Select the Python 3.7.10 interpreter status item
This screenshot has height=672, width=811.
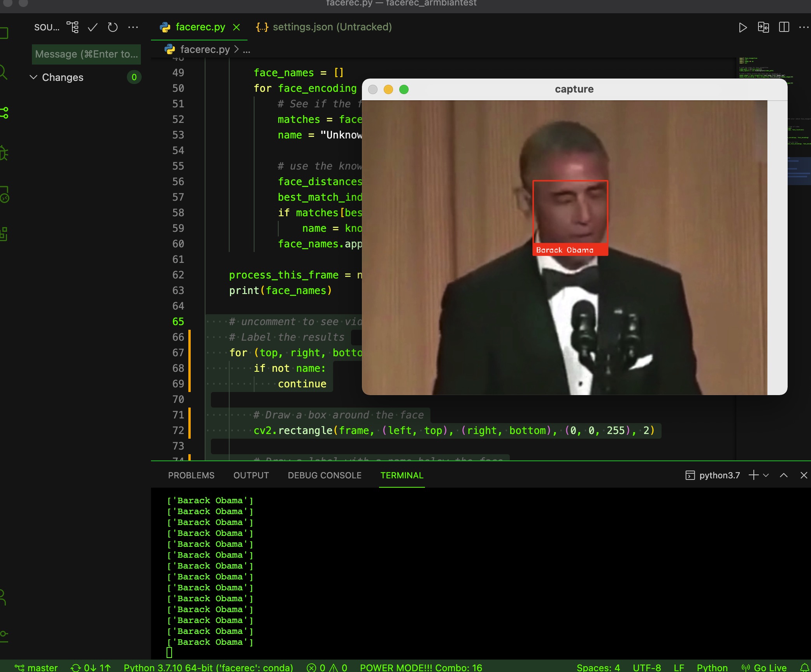point(208,667)
